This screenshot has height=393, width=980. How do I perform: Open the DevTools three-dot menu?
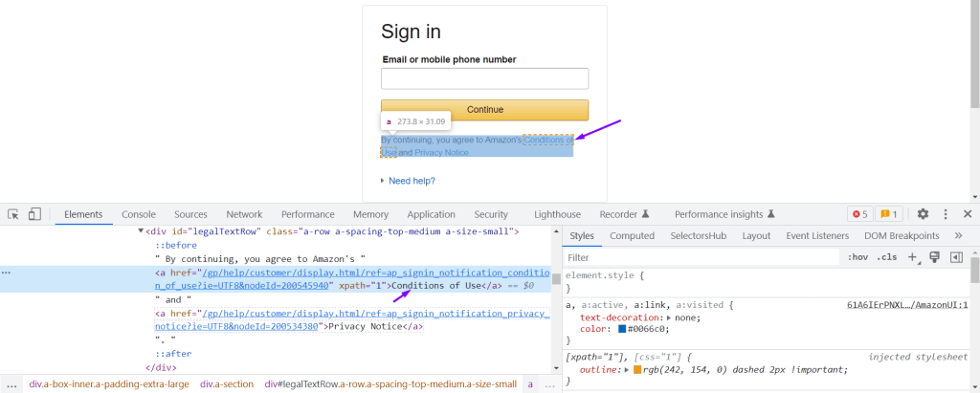pyautogui.click(x=945, y=214)
